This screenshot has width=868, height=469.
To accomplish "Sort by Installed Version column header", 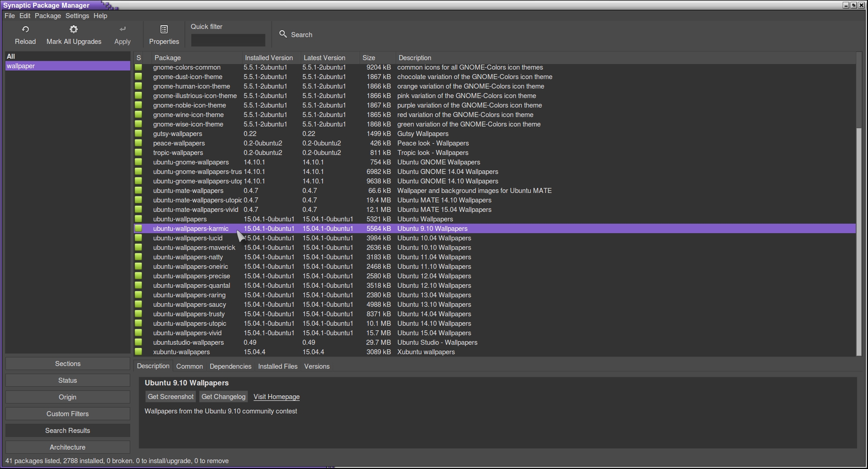I will click(x=269, y=58).
